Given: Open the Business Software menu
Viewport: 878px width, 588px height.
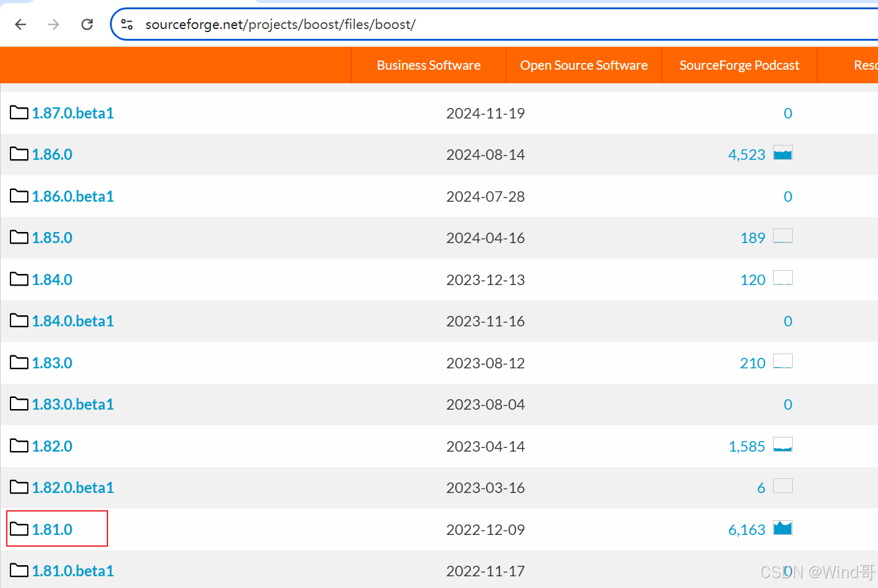Looking at the screenshot, I should (x=429, y=65).
